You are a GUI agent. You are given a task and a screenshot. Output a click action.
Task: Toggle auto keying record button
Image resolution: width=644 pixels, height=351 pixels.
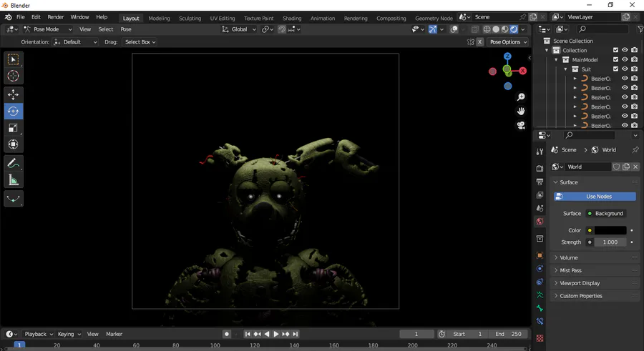pyautogui.click(x=226, y=334)
